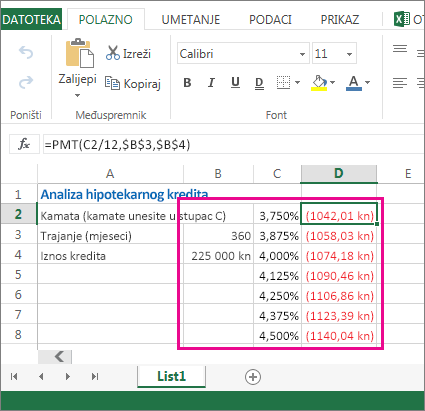Click cell 'Iznos kredita'
The image size is (425, 411).
[110, 254]
